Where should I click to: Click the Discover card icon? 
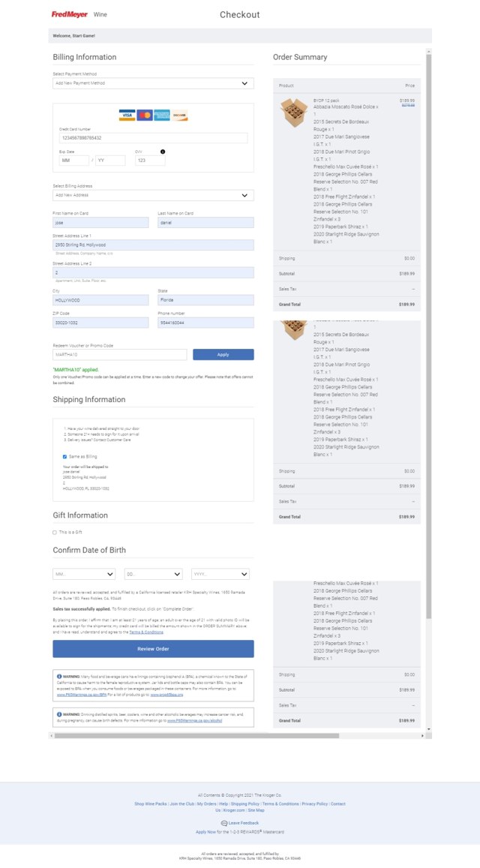[179, 115]
